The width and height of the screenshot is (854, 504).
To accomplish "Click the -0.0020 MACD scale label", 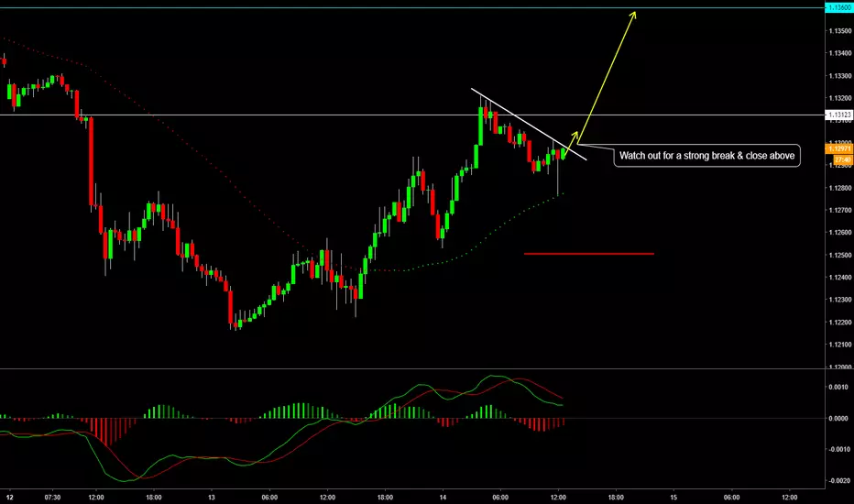I will click(838, 480).
